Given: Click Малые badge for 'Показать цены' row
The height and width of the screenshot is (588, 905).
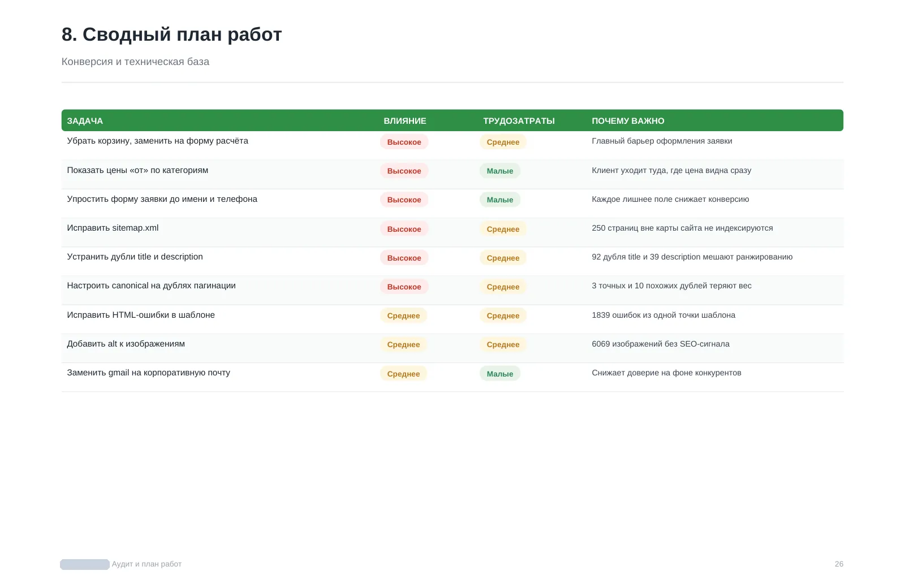Looking at the screenshot, I should pyautogui.click(x=500, y=171).
